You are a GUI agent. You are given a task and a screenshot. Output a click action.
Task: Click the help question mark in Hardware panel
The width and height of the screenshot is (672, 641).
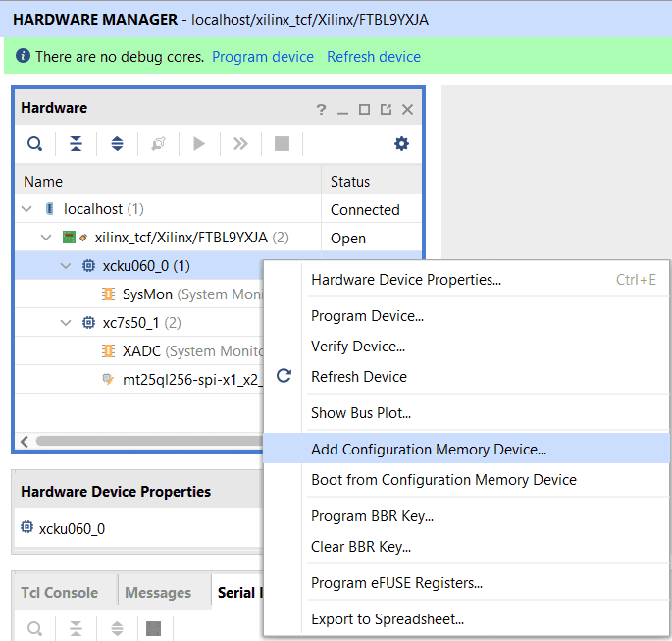(321, 109)
